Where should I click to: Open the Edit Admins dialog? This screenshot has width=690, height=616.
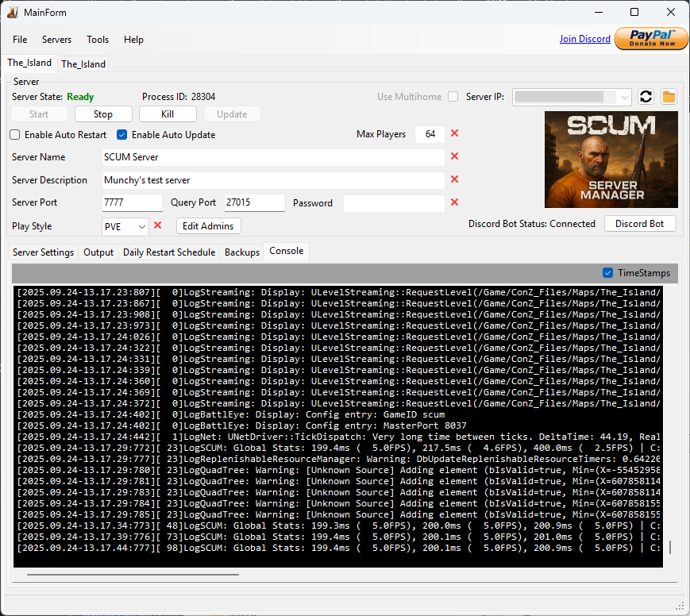coord(209,225)
